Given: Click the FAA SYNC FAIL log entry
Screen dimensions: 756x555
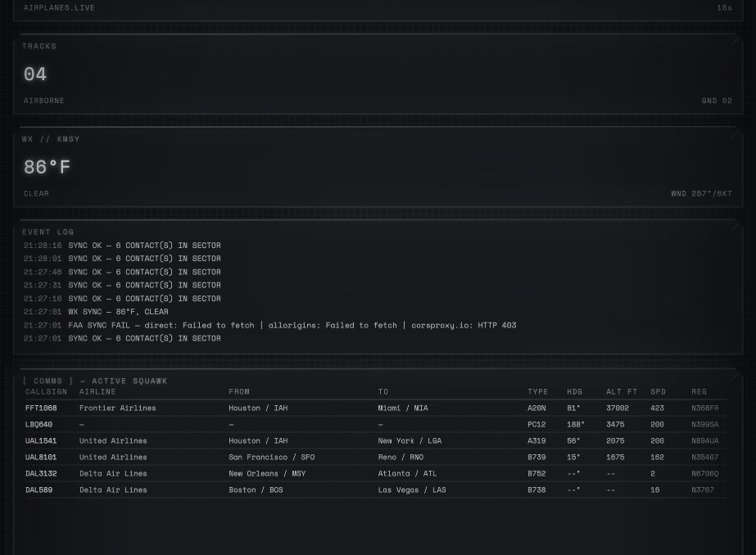Looking at the screenshot, I should click(270, 325).
